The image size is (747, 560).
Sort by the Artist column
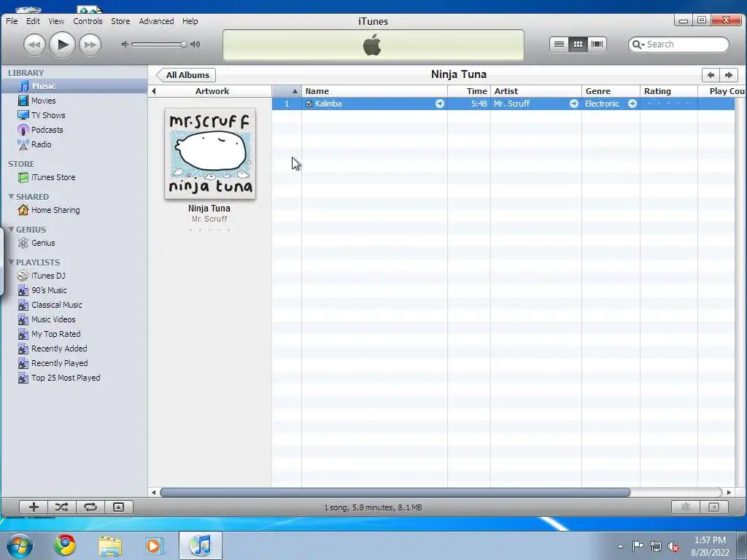click(x=536, y=91)
